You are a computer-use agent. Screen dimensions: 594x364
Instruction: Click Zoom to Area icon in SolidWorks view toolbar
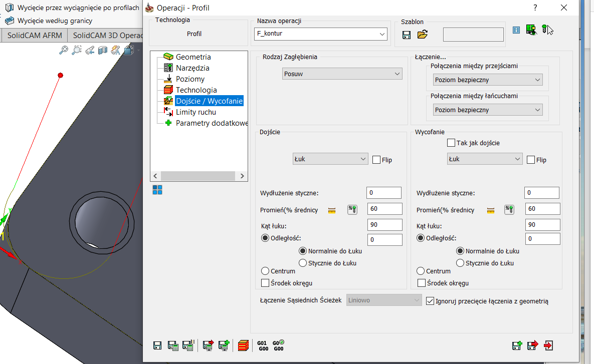tap(77, 50)
